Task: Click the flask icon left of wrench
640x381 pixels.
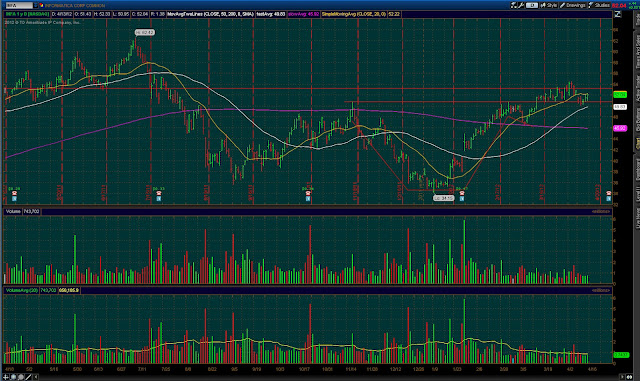Action: pos(514,5)
